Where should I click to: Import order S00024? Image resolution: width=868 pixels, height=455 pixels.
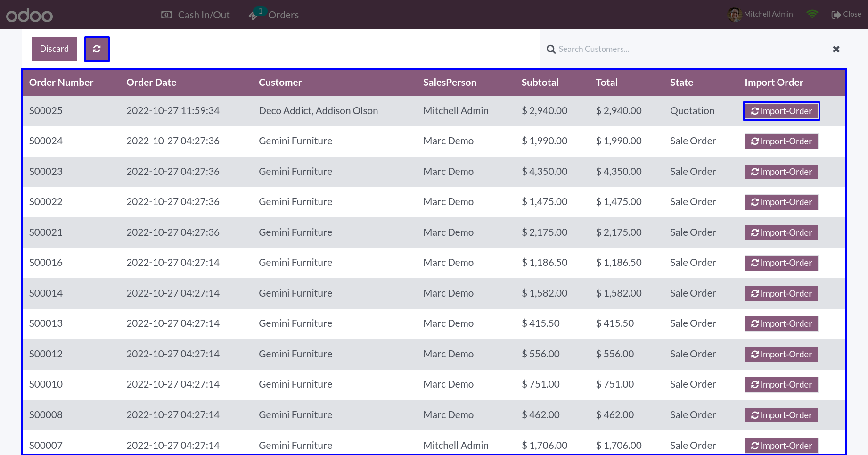click(781, 141)
